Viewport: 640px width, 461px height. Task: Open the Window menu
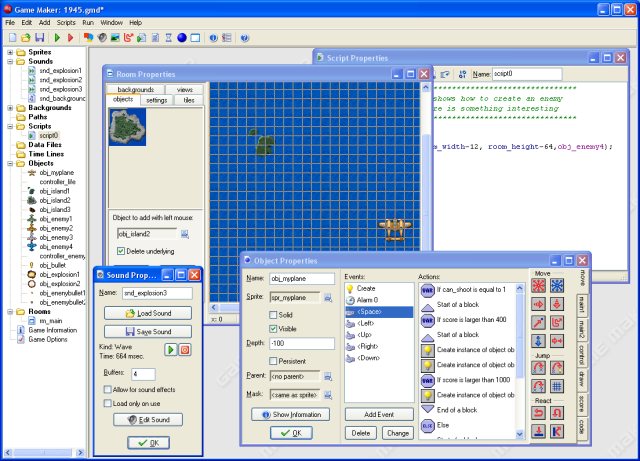(111, 22)
